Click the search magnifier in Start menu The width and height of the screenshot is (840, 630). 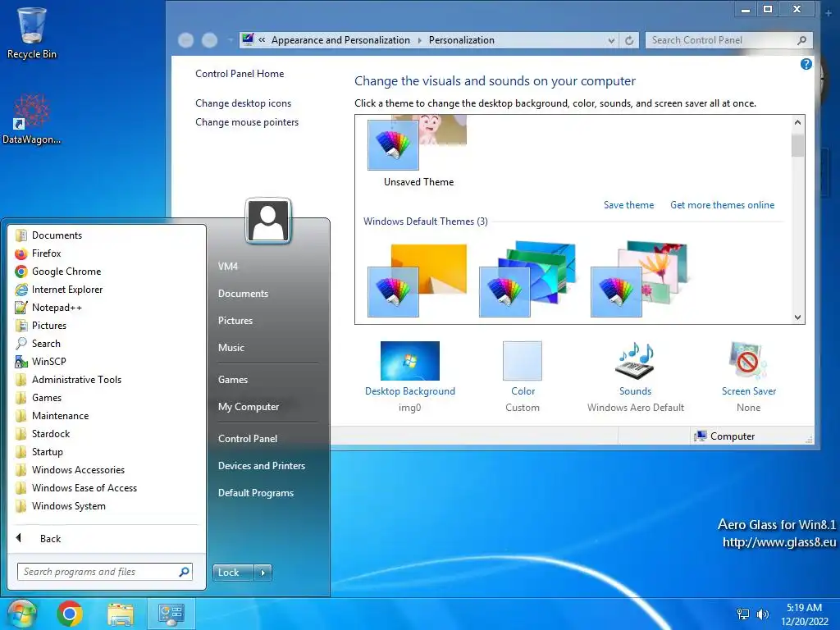184,572
